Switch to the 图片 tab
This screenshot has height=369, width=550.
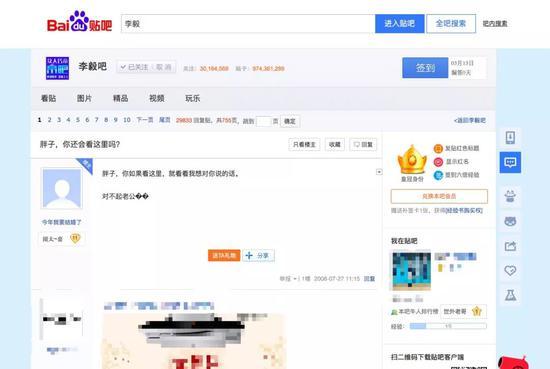(x=84, y=99)
